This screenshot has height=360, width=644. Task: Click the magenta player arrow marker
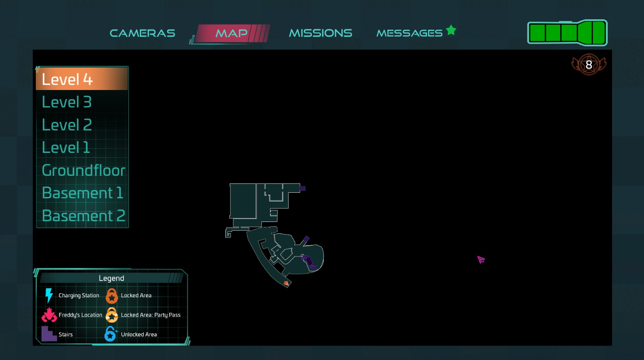481,260
